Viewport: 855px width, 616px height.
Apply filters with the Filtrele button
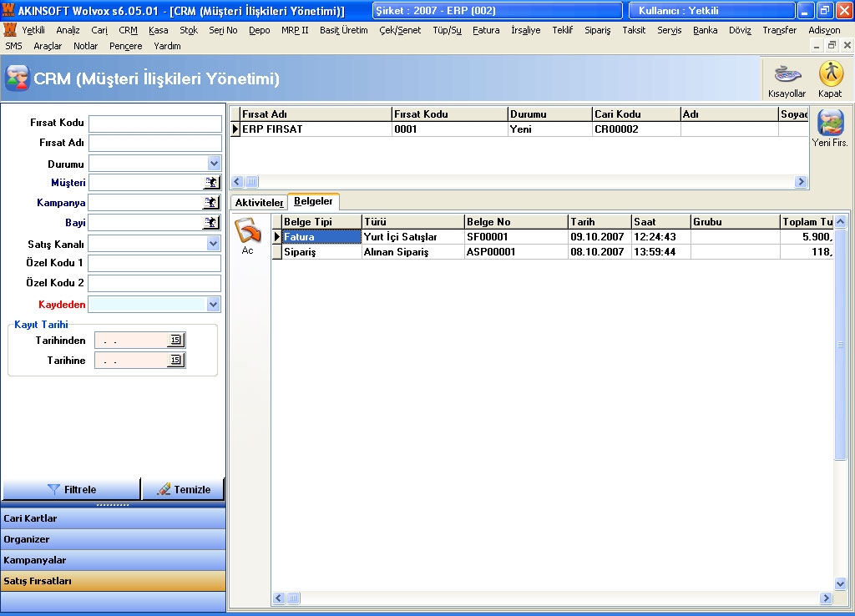[72, 489]
